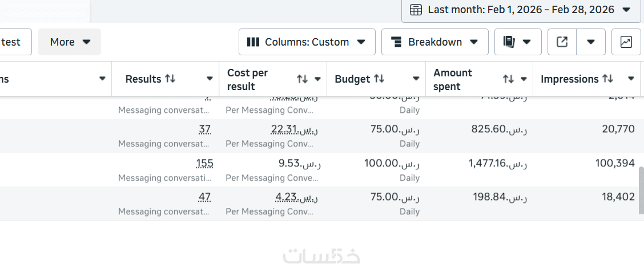Click the 155 results link

coord(204,164)
